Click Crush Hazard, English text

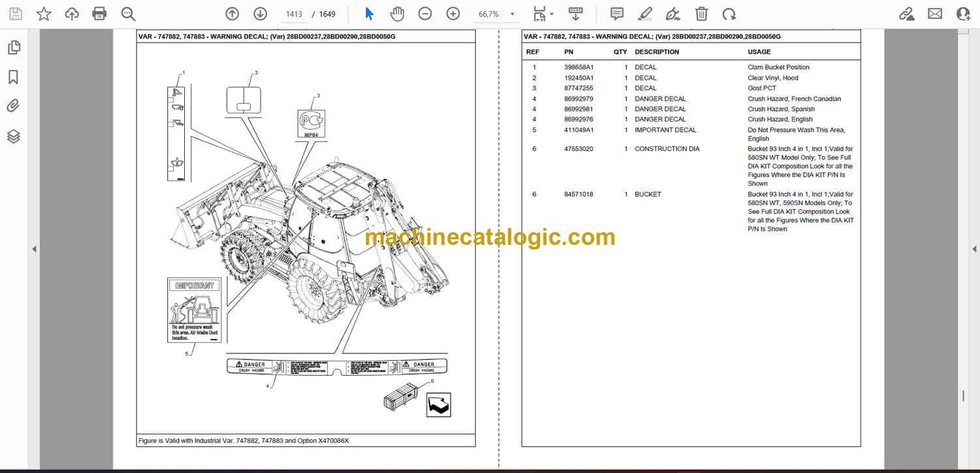[780, 120]
